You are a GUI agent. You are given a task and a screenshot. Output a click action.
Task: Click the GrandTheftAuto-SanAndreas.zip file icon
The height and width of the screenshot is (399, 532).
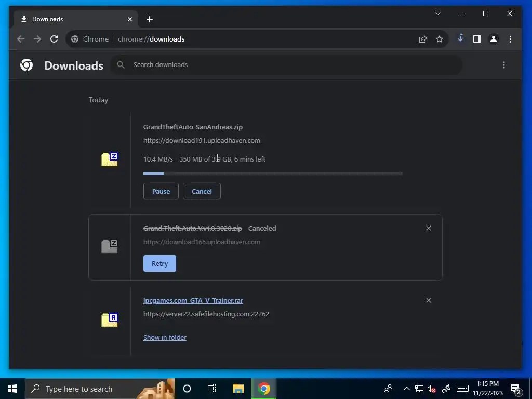click(109, 159)
